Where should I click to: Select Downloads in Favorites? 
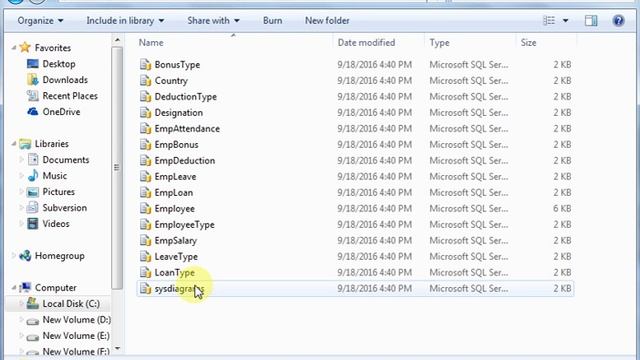pyautogui.click(x=65, y=80)
